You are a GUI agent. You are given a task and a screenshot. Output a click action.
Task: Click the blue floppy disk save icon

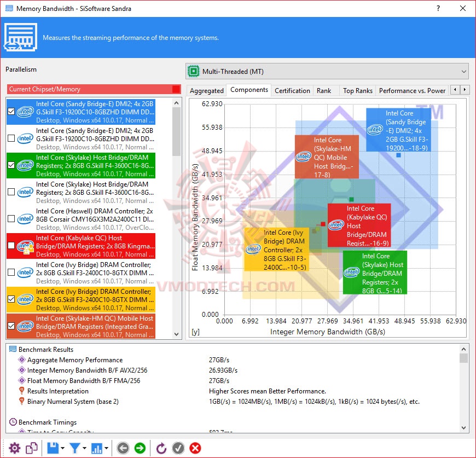[x=53, y=448]
